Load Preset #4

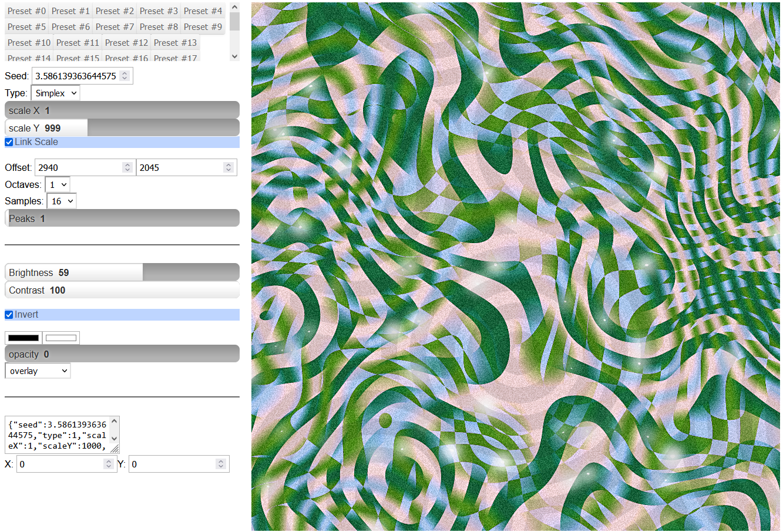pos(203,11)
